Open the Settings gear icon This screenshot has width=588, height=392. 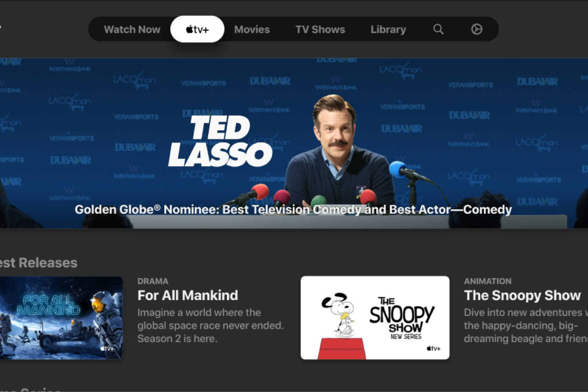click(476, 29)
